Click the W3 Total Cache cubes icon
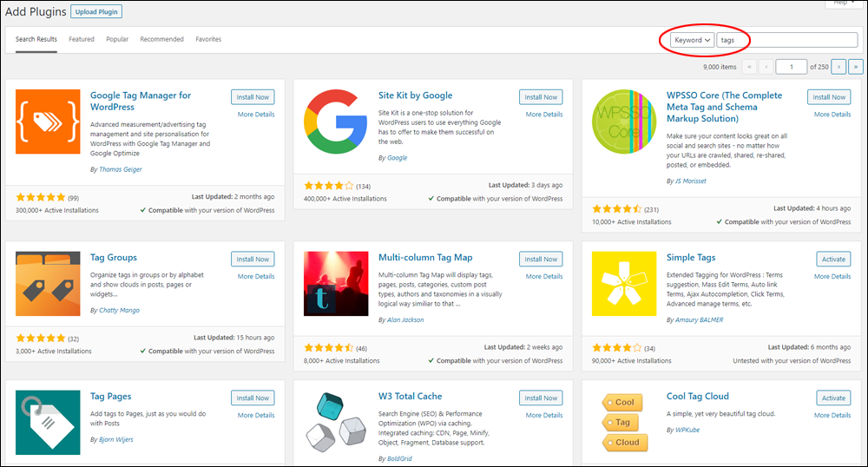This screenshot has height=467, width=868. point(336,423)
